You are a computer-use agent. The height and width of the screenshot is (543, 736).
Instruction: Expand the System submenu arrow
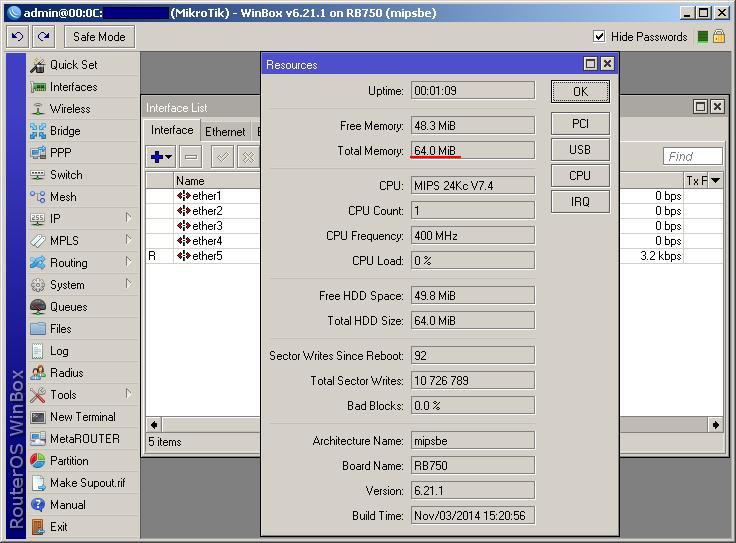[129, 283]
